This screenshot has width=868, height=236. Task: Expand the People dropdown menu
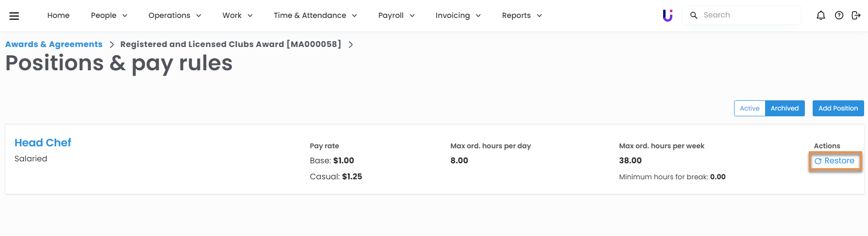(x=109, y=16)
